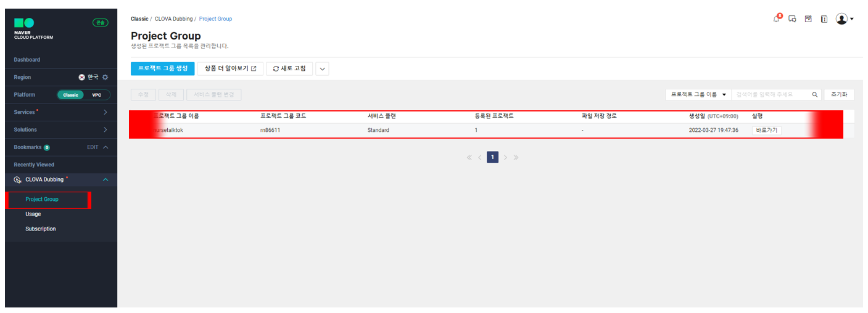Click the 프로젝트 그룹 코드 column header
Viewport: 868px width, 313px height.
coord(283,116)
